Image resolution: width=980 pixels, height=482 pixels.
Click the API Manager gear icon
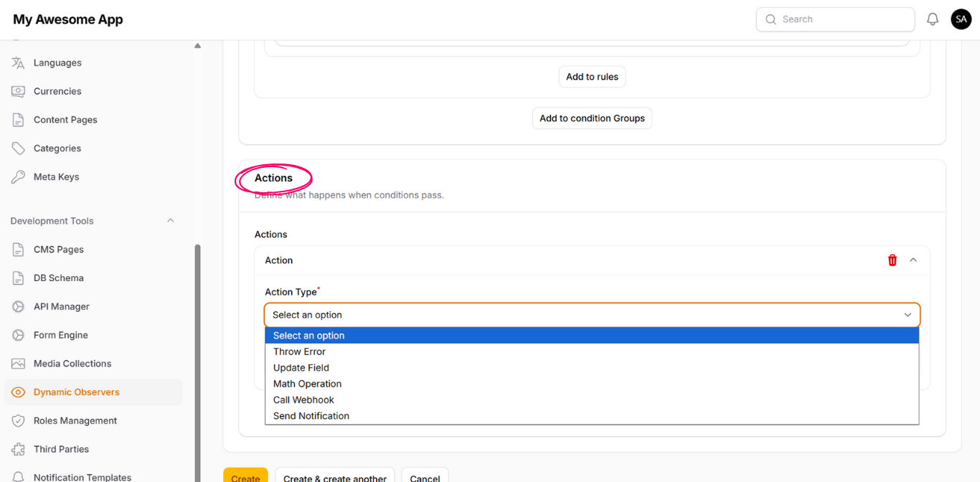tap(18, 307)
